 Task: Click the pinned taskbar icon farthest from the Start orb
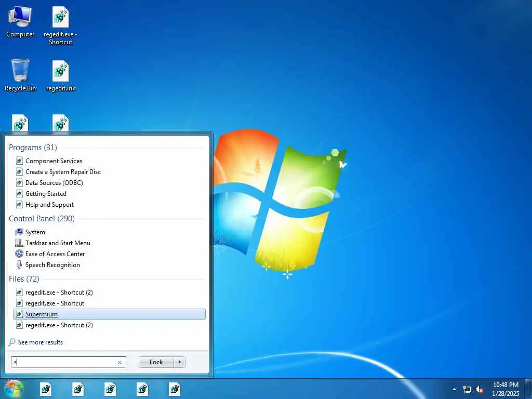[x=175, y=389]
